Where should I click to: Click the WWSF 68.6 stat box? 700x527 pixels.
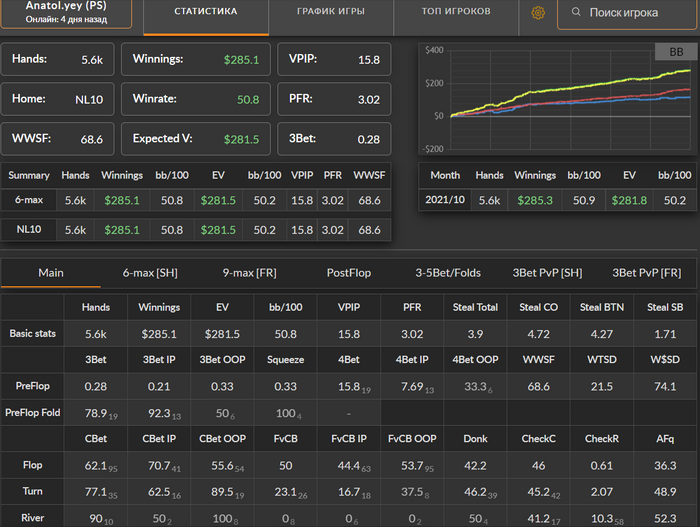click(58, 139)
